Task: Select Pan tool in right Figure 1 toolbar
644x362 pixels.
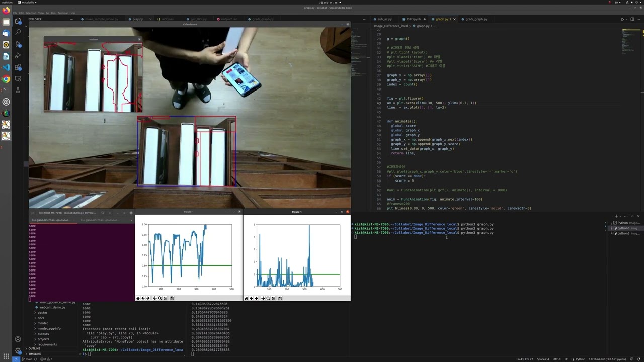Action: click(263, 298)
